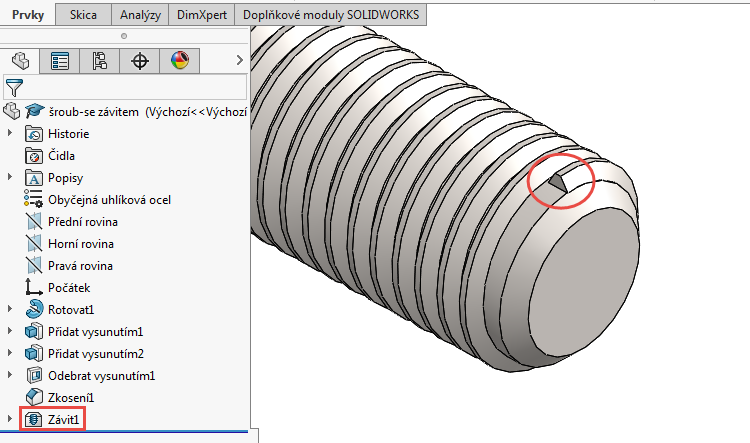Click the Popisy annotations icon
This screenshot has height=443, width=750.
[x=33, y=178]
